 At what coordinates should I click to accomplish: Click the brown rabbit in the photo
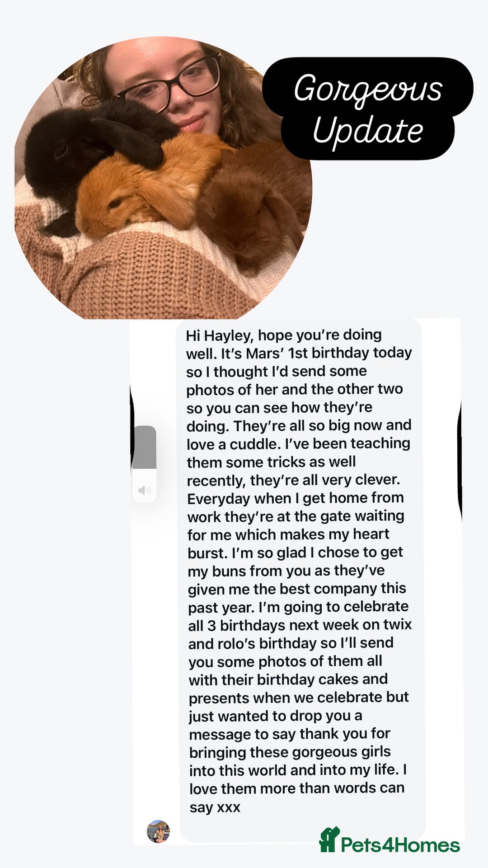[x=253, y=208]
